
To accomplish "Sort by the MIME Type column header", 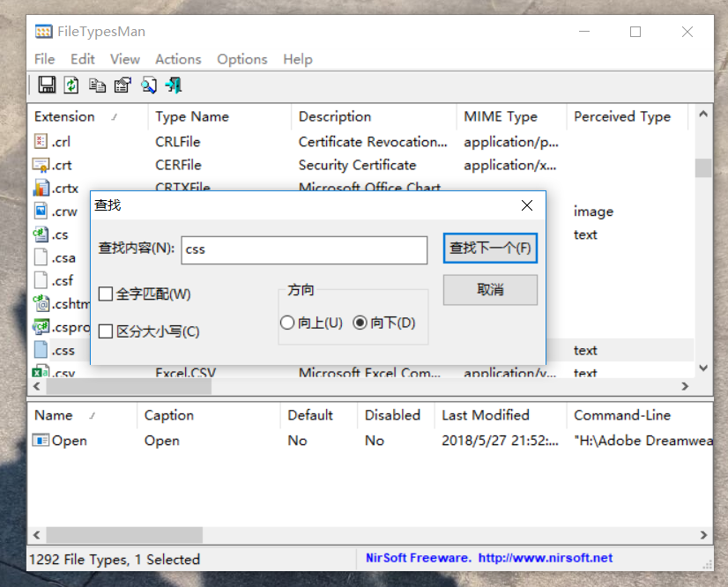I will pos(512,116).
